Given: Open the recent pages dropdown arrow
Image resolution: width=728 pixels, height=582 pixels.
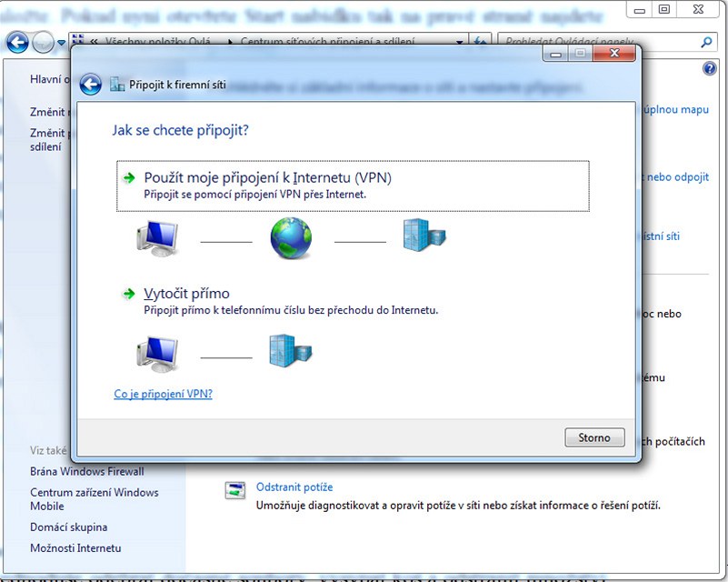Looking at the screenshot, I should tap(61, 43).
